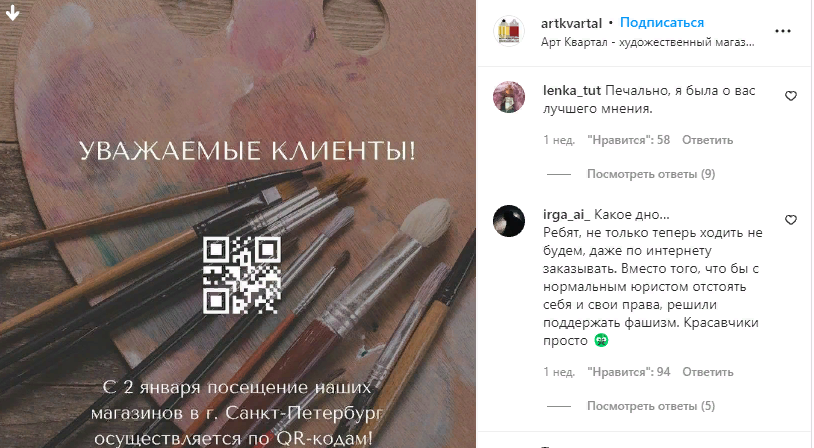
Task: Reply to lenka_tut's comment
Action: click(707, 140)
